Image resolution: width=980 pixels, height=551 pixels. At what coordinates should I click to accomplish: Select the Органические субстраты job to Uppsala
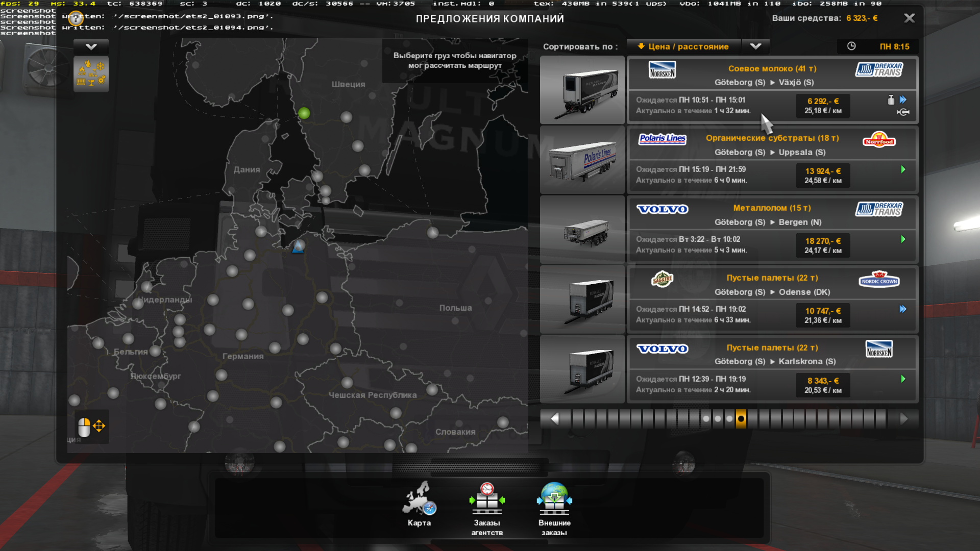click(772, 160)
